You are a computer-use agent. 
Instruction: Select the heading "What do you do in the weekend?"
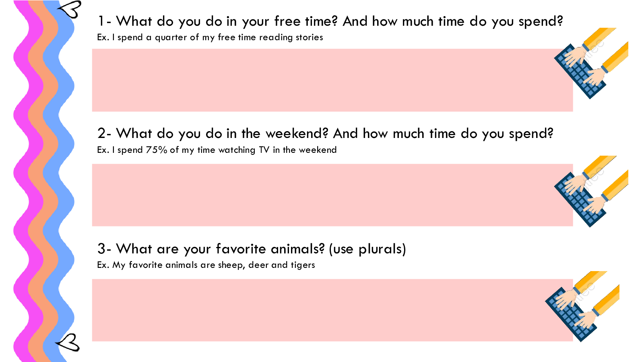tap(213, 133)
